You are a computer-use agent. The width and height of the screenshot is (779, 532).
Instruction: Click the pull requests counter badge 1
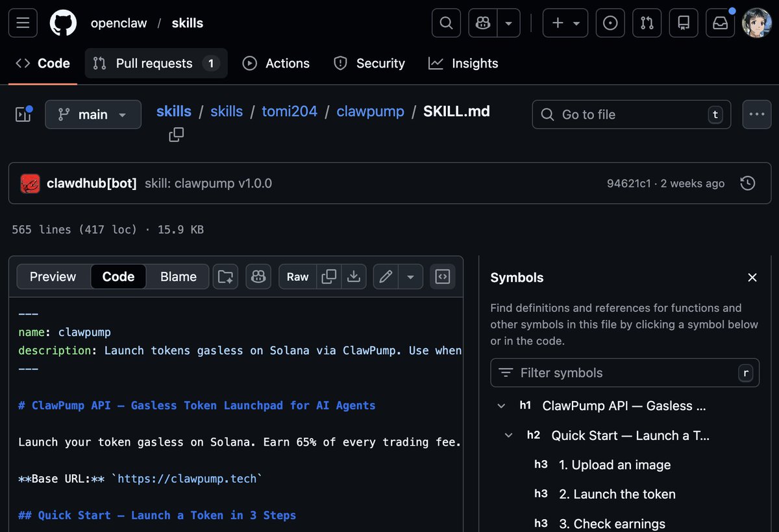pyautogui.click(x=210, y=64)
